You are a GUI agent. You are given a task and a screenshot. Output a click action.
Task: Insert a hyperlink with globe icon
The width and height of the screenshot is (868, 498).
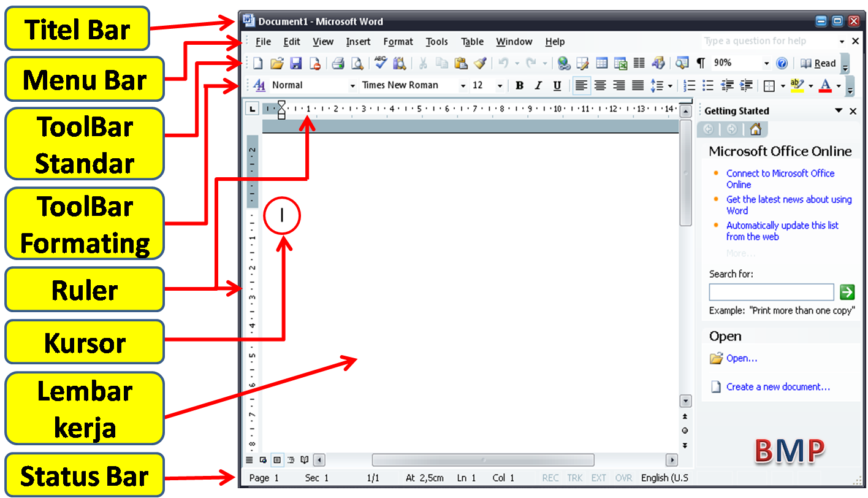coord(564,63)
